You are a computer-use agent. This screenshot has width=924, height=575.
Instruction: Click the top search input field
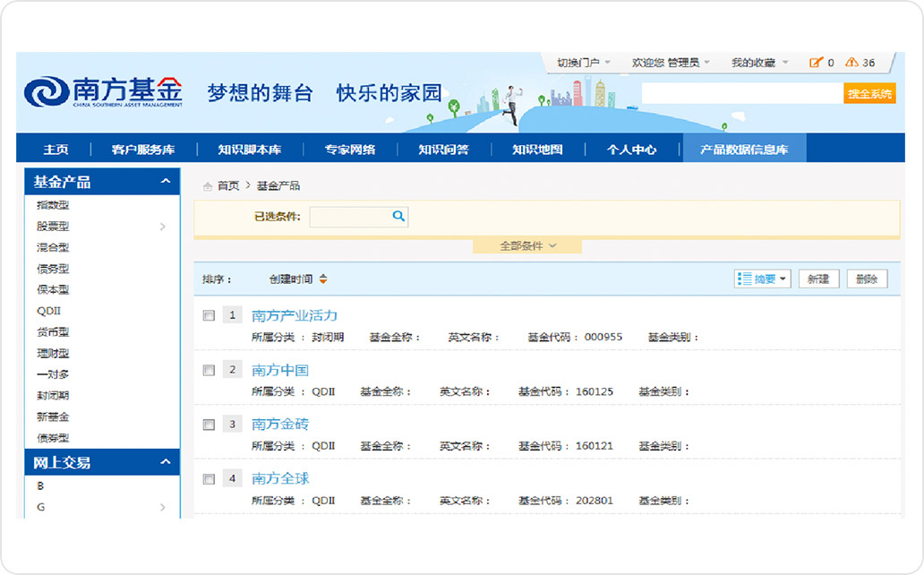click(741, 93)
